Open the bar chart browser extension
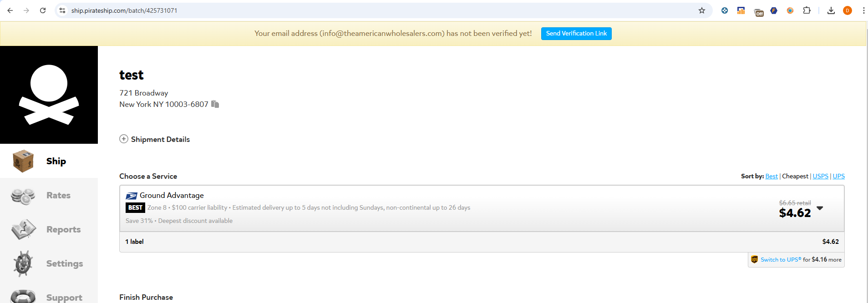 click(x=741, y=10)
